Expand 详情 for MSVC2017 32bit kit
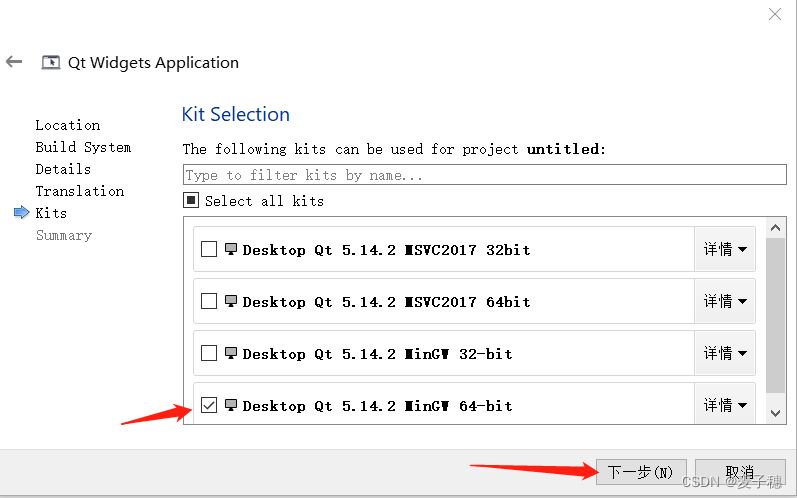 coord(725,250)
